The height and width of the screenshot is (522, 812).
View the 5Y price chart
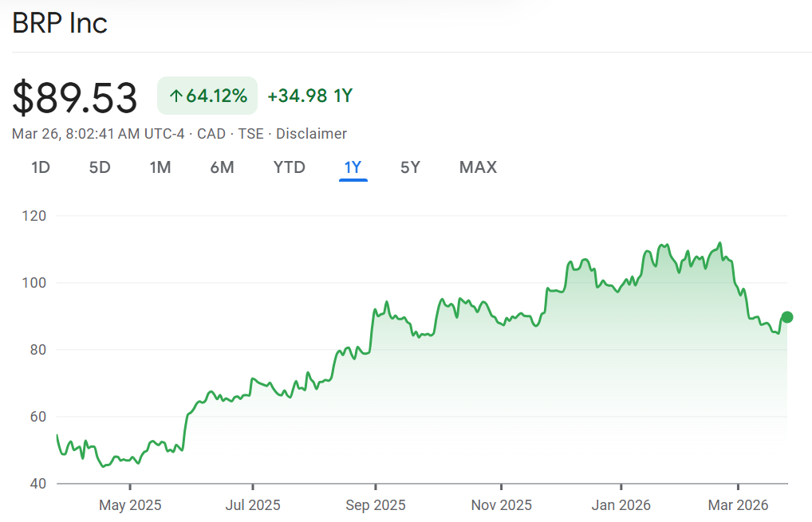410,167
